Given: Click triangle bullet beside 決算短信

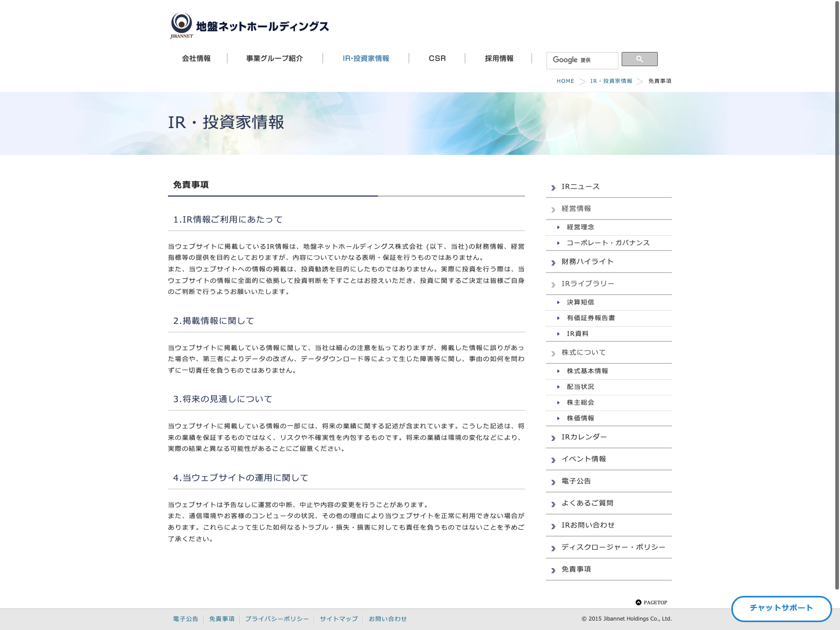Looking at the screenshot, I should [x=558, y=302].
